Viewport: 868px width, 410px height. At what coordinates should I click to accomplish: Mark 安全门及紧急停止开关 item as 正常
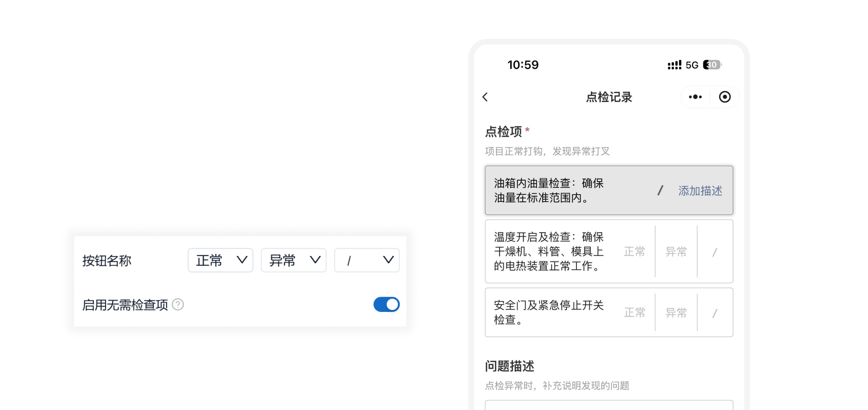point(634,313)
